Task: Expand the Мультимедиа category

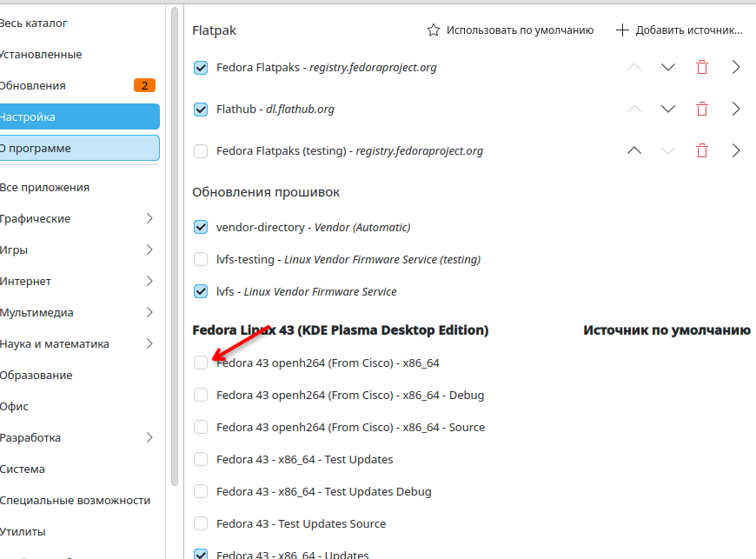Action: pyautogui.click(x=149, y=313)
